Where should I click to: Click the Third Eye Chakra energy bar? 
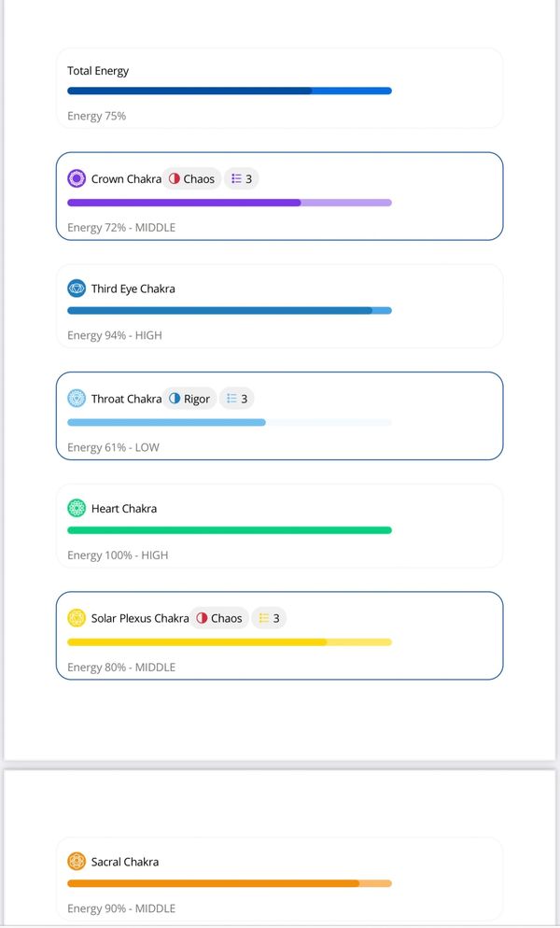[x=230, y=311]
